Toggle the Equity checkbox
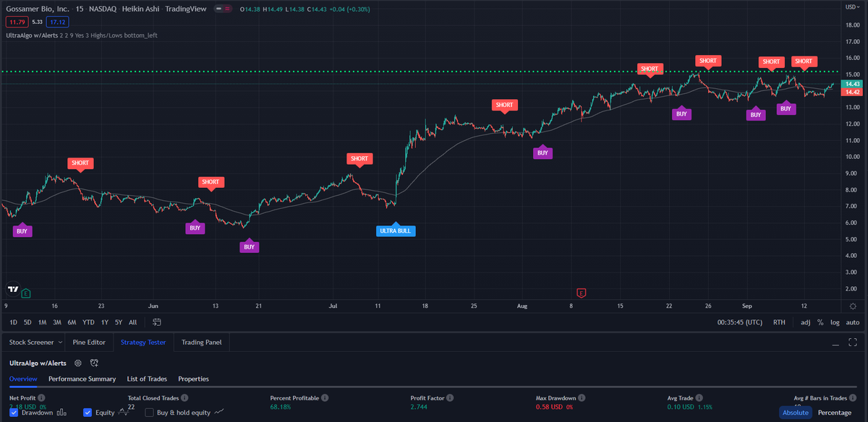This screenshot has height=422, width=868. [88, 413]
